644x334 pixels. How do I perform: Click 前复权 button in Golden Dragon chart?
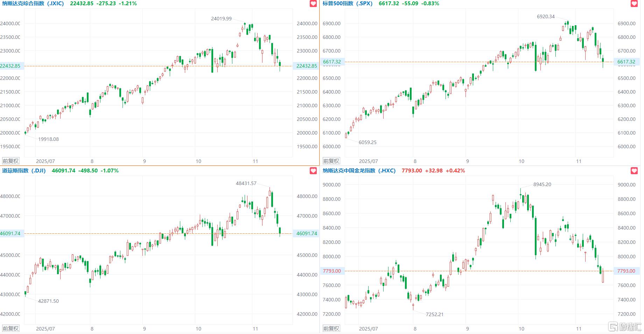click(x=331, y=329)
